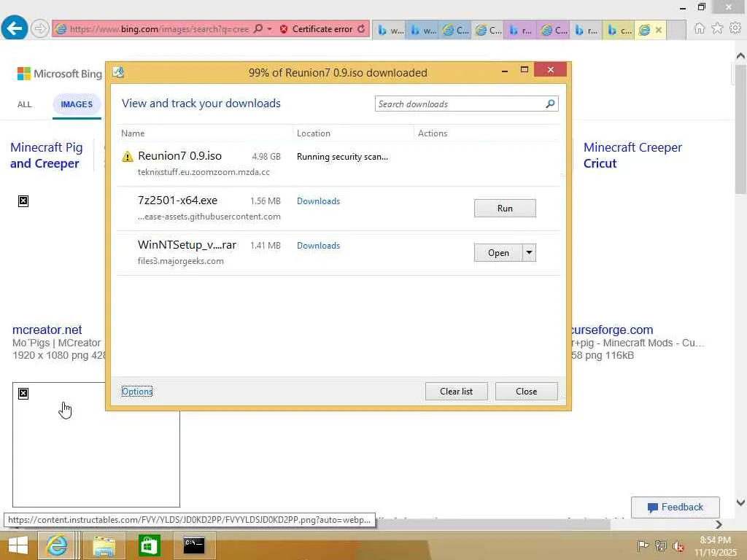Open File Explorer from the taskbar
This screenshot has width=747, height=560.
point(104,545)
